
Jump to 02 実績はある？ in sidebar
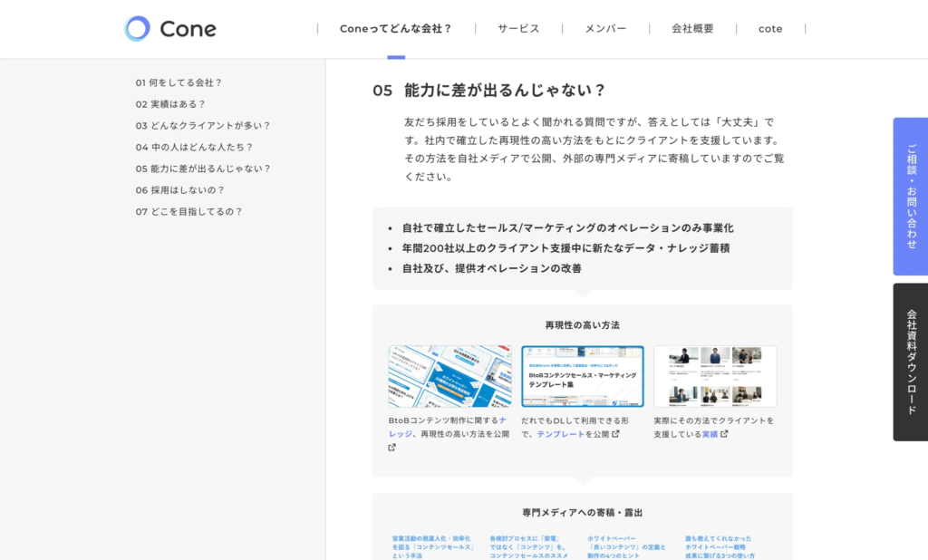tap(170, 104)
